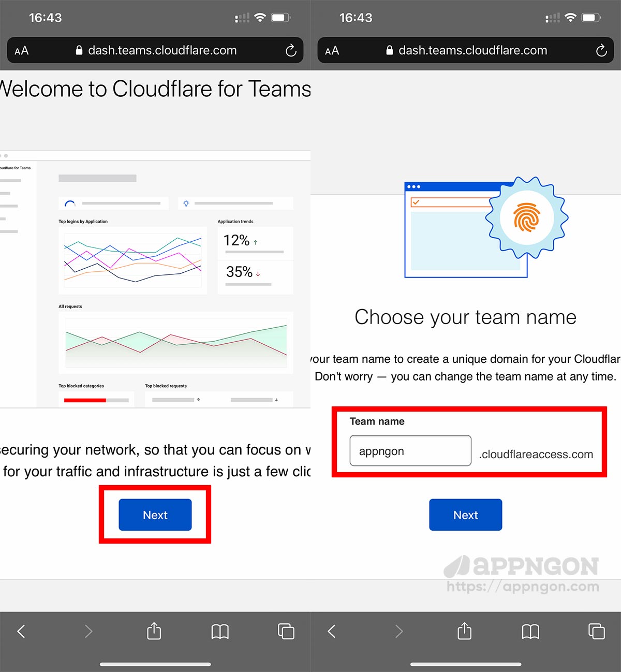Tap the 16:43 clock in right phone

coord(356,18)
